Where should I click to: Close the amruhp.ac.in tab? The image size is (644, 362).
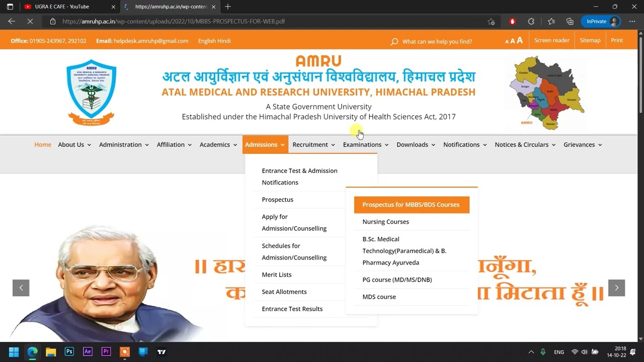coord(215,7)
